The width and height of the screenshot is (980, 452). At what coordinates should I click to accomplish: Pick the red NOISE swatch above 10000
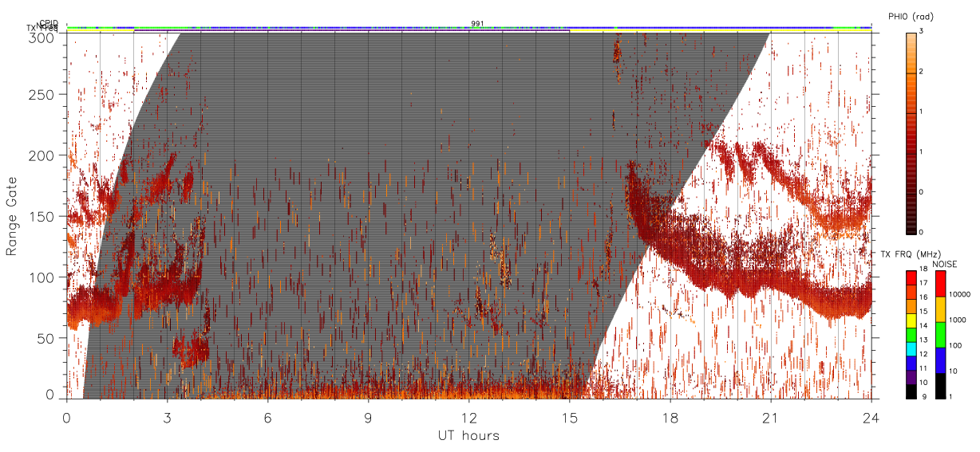[x=940, y=284]
